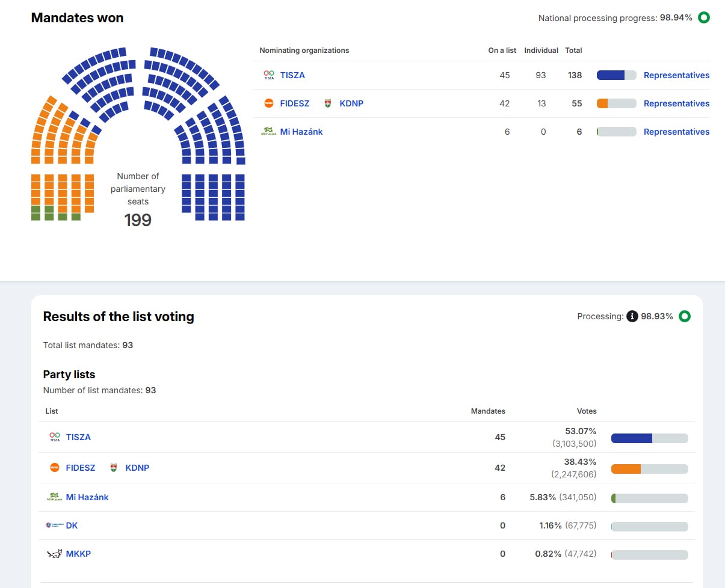The width and height of the screenshot is (725, 588).
Task: Click the DK party logo in list results
Action: click(x=54, y=525)
